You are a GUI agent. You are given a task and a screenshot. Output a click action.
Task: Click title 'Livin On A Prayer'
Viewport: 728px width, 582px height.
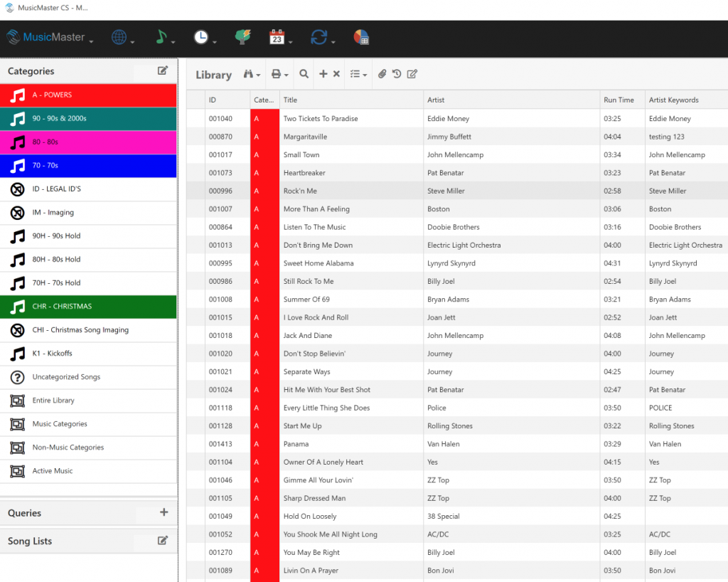click(x=311, y=571)
